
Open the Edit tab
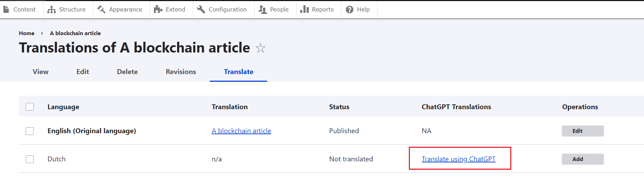[83, 72]
